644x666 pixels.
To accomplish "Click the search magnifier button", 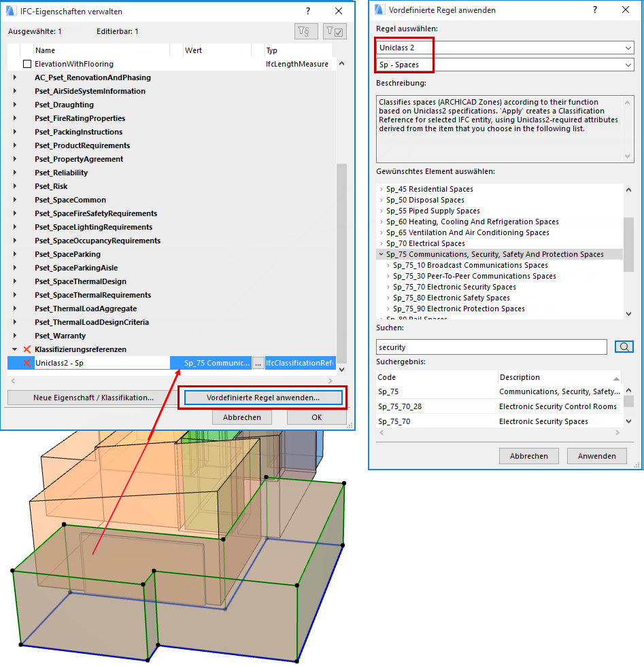I will [x=624, y=347].
